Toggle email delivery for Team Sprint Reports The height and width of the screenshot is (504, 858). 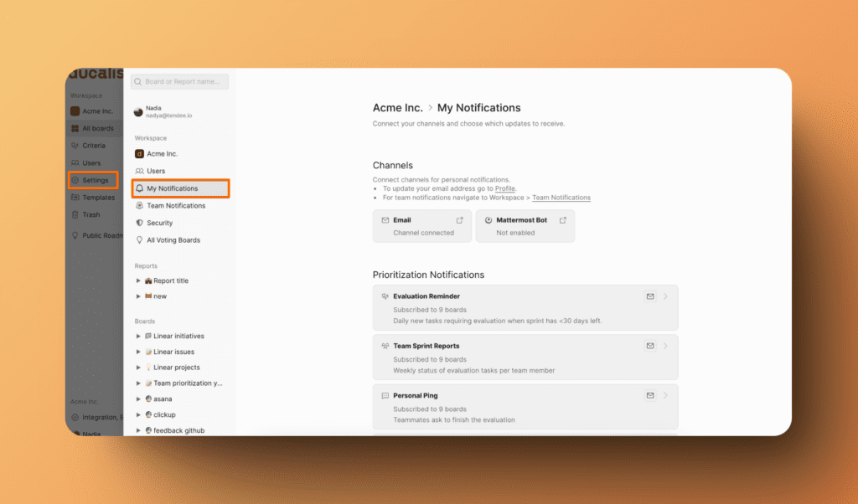coord(650,346)
